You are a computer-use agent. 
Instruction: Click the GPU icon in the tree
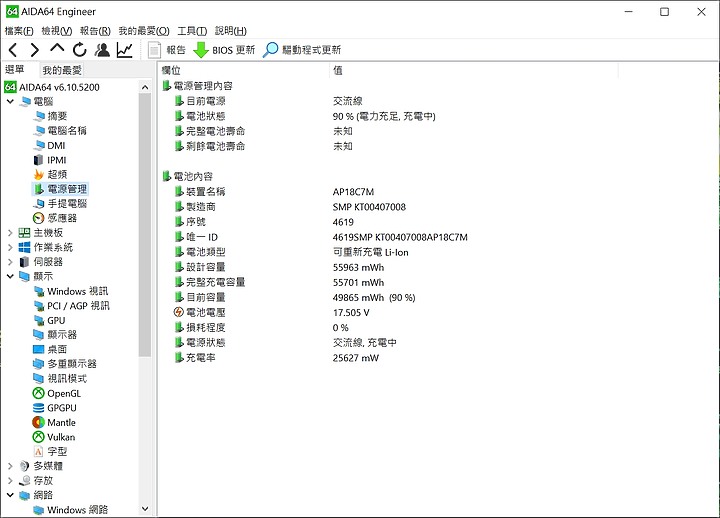point(39,321)
